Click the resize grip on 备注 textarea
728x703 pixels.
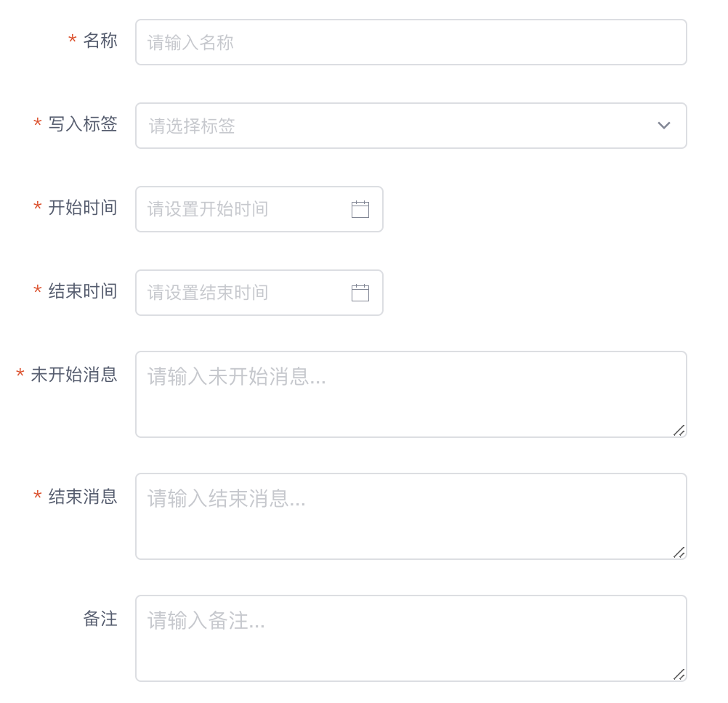click(680, 675)
